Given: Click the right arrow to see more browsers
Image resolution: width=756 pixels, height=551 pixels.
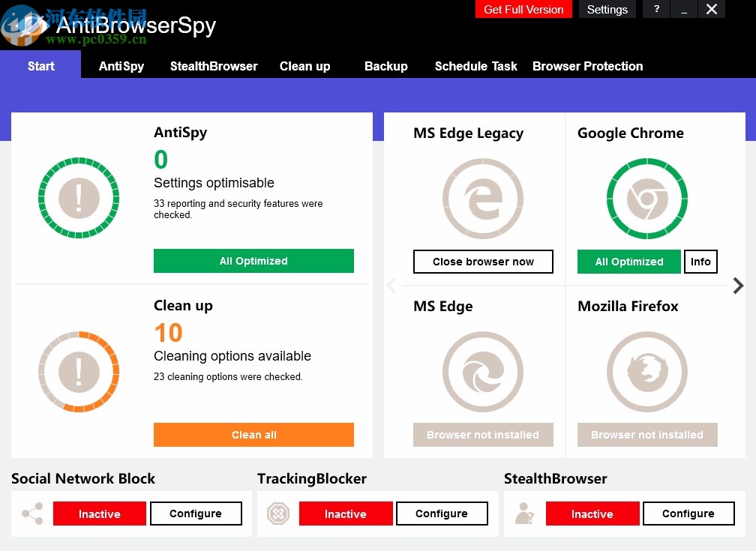Looking at the screenshot, I should point(738,286).
